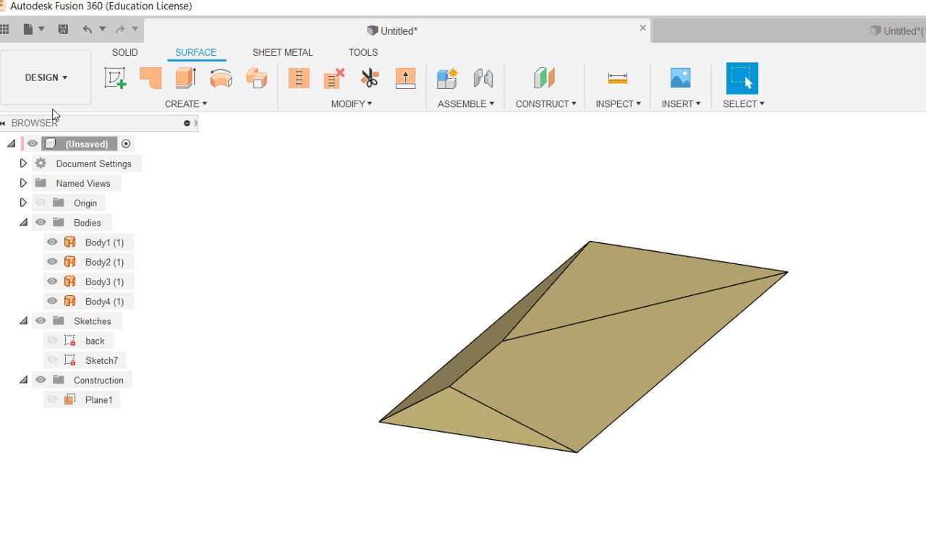
Task: Hide Body3 (1) with its eye icon
Action: click(x=52, y=281)
